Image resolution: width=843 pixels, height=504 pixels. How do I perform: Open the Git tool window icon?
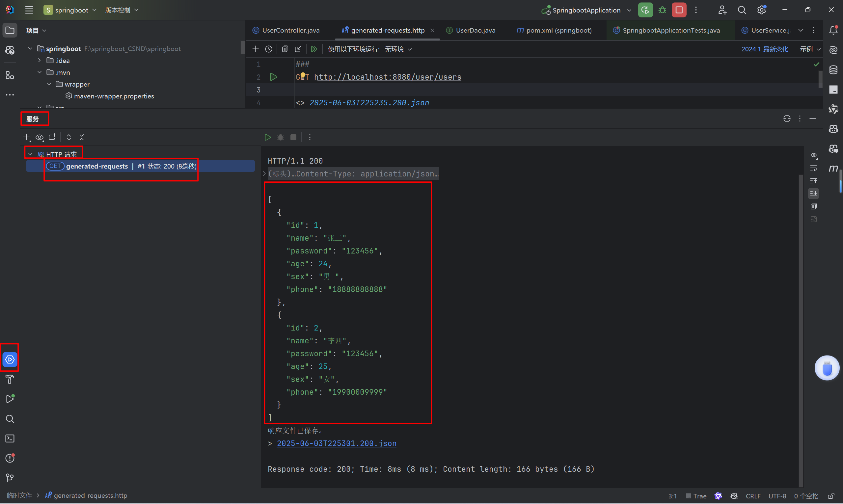(10, 478)
